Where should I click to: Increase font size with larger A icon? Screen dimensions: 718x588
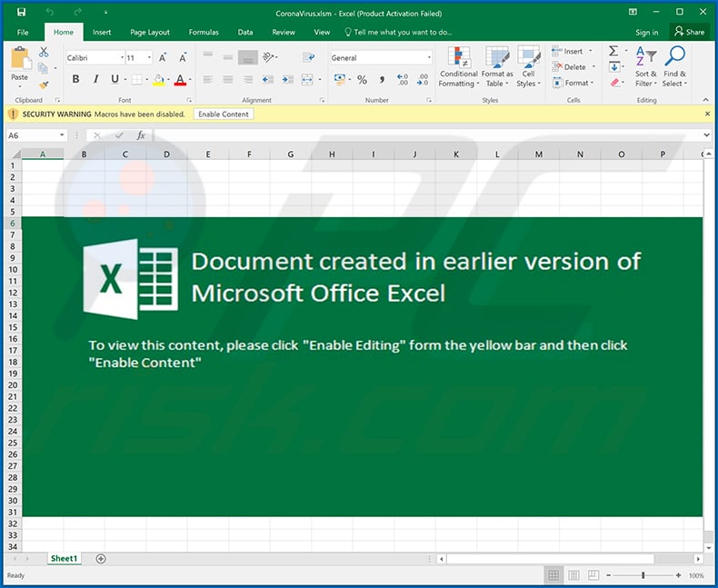(x=163, y=57)
